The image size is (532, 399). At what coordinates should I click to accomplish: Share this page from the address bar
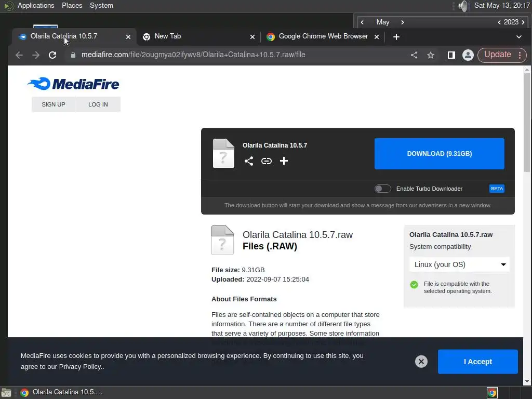coord(414,55)
